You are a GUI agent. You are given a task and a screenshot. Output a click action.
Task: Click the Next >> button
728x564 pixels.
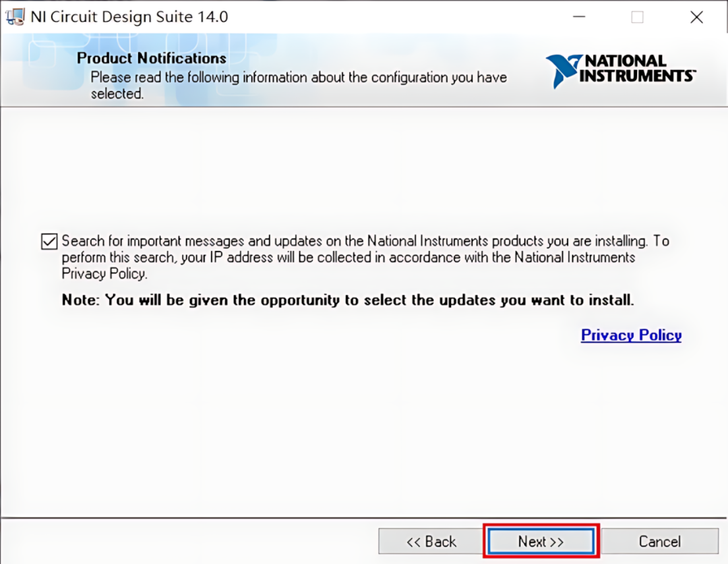(541, 541)
